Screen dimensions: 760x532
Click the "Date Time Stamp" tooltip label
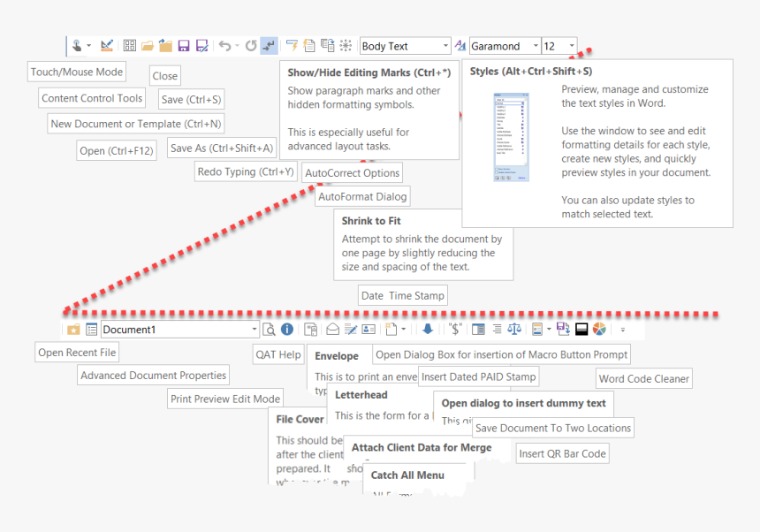(403, 295)
